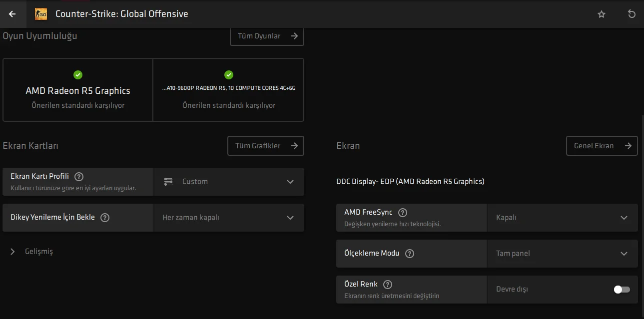Enable the Özel Renk toggle switch
Image resolution: width=644 pixels, height=319 pixels.
pyautogui.click(x=622, y=290)
